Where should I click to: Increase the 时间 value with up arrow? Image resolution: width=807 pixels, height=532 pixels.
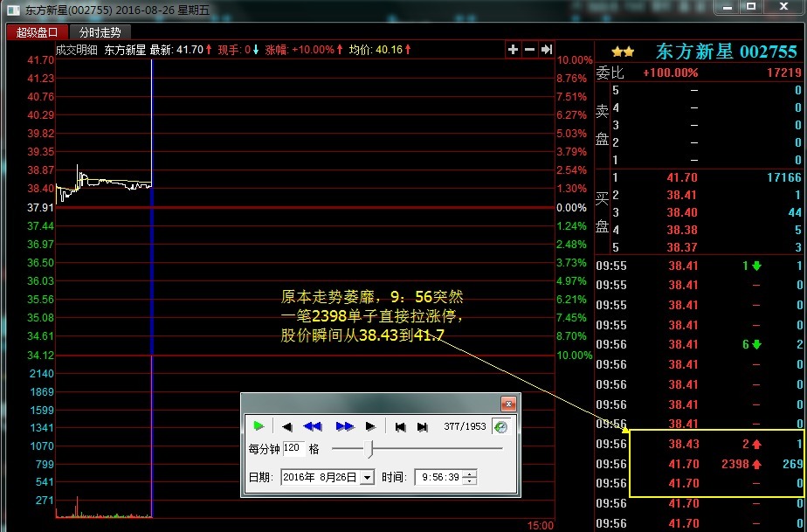click(471, 473)
